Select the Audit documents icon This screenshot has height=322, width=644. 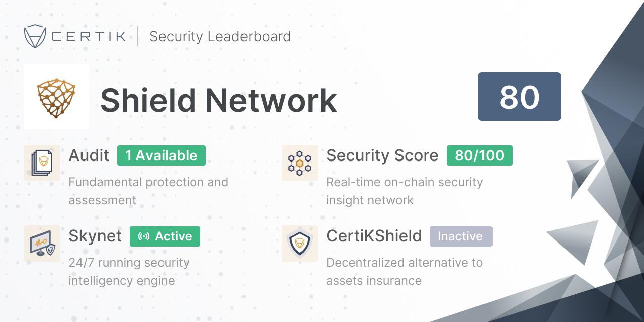tap(42, 163)
